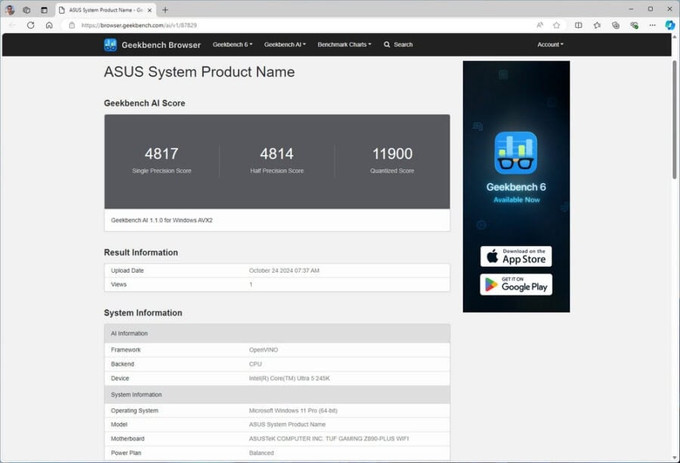The width and height of the screenshot is (680, 463).
Task: Expand the Geekbench AI dropdown menu
Action: [x=285, y=44]
